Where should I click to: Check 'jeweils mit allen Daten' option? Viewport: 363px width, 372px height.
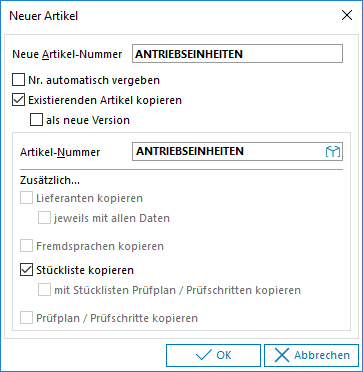click(x=44, y=218)
